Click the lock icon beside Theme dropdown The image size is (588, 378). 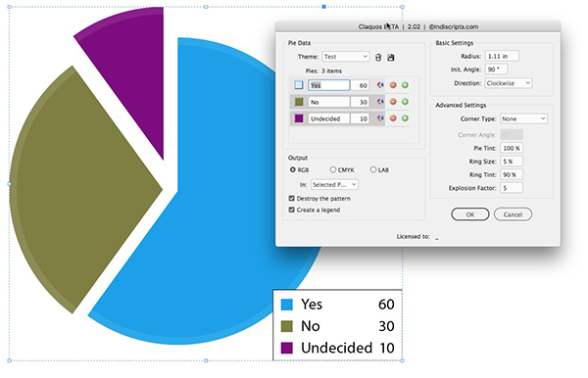[x=378, y=58]
